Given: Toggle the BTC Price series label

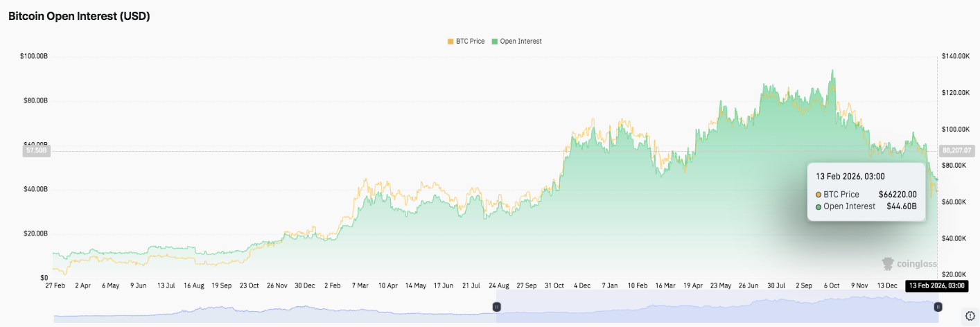Looking at the screenshot, I should (x=471, y=42).
